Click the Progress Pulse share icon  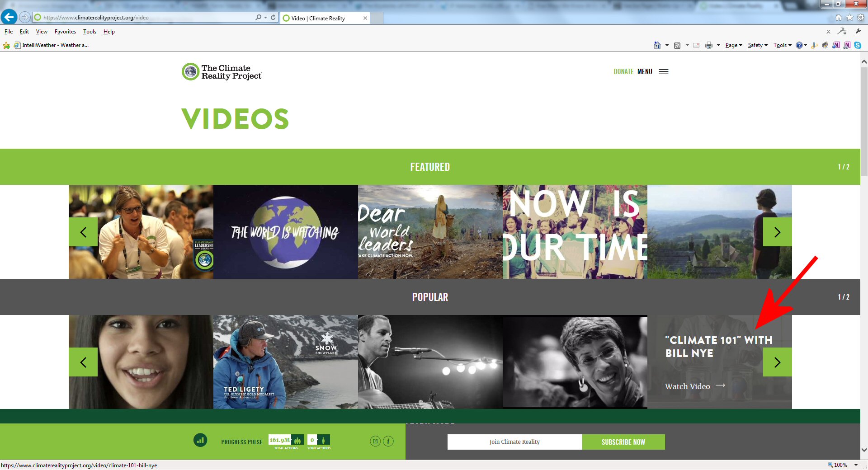(375, 441)
